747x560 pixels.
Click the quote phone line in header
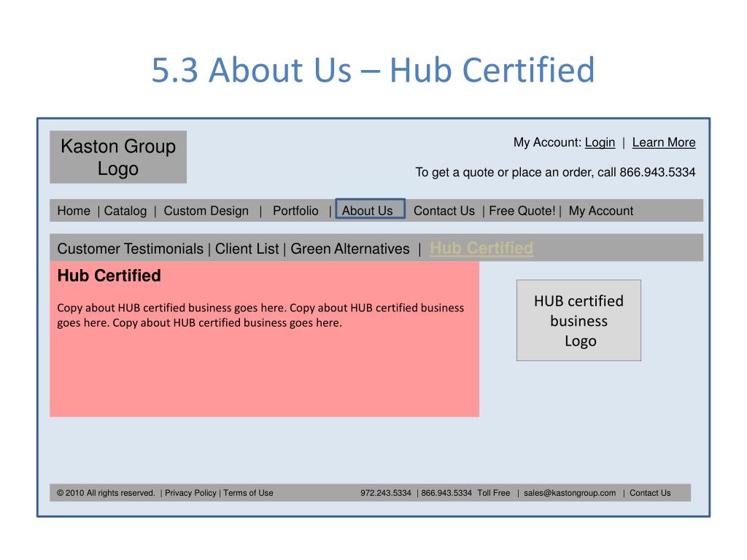pos(555,172)
